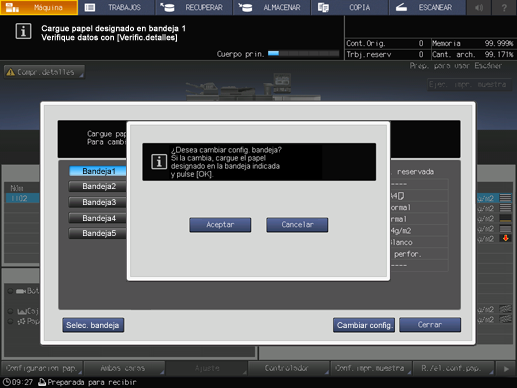
Task: Open Ambas caras bottom menu
Action: 124,368
